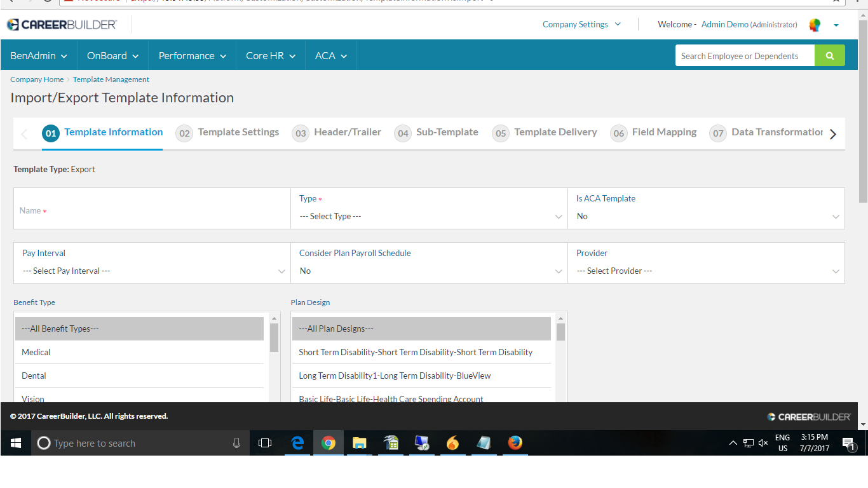Open Microsoft Edge from the taskbar

[297, 443]
